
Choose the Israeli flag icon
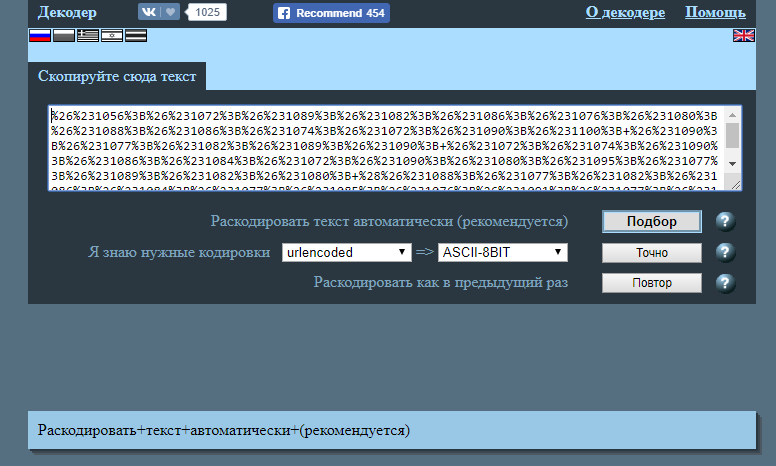(x=112, y=36)
